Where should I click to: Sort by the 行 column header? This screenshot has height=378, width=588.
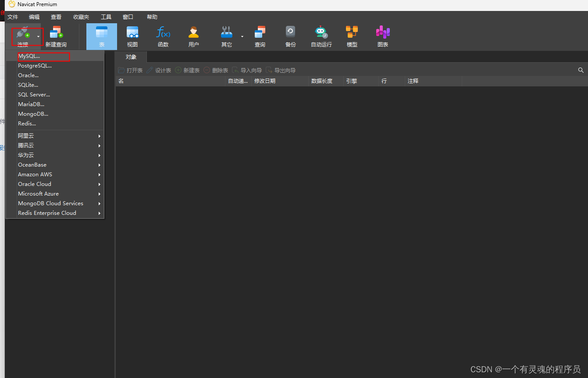tap(392, 81)
